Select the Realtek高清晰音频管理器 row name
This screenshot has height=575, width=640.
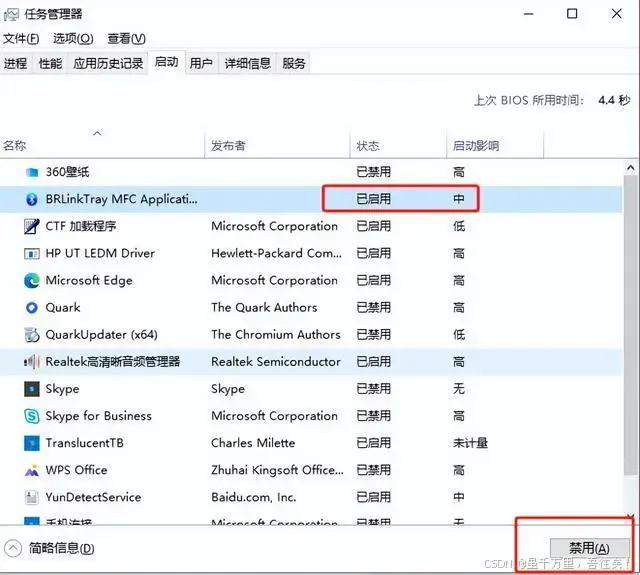pos(113,362)
